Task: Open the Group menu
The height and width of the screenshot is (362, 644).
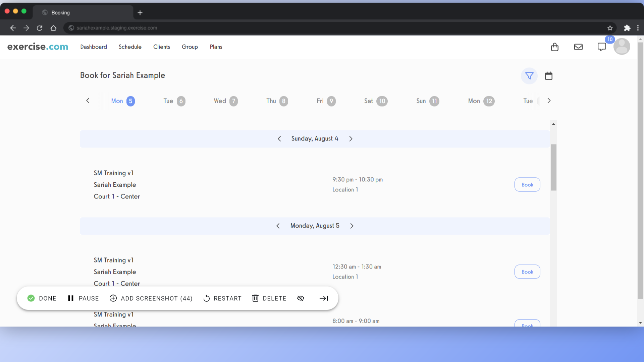Action: (x=190, y=47)
